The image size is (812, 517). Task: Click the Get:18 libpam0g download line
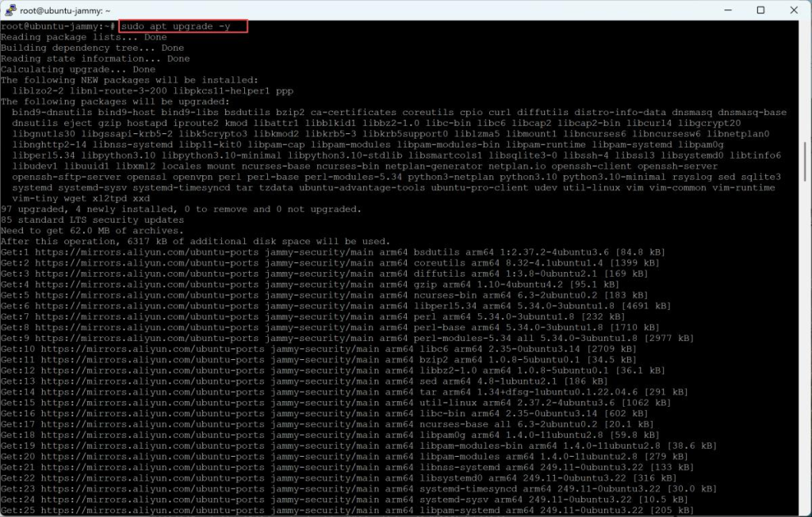click(330, 435)
